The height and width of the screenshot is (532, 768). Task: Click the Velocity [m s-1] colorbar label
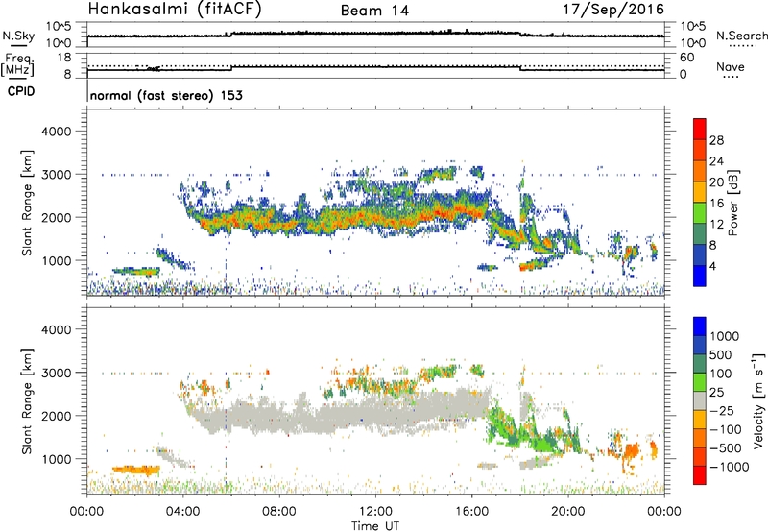pyautogui.click(x=758, y=400)
